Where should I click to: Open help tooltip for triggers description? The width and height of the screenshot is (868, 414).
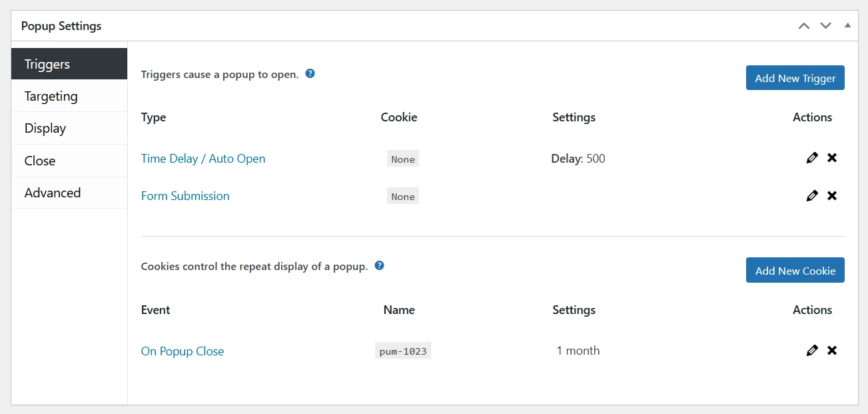pyautogui.click(x=310, y=73)
